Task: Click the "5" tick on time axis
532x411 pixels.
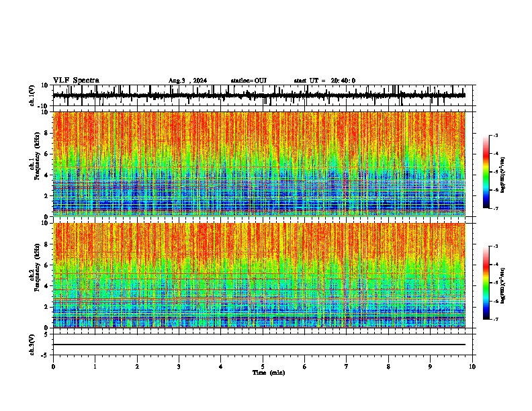Action: 263,367
